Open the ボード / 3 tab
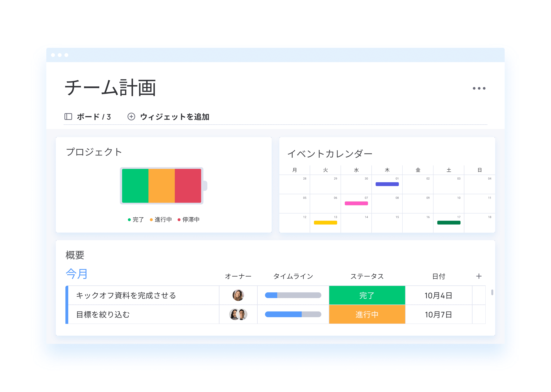Image resolution: width=551 pixels, height=392 pixels. (88, 117)
